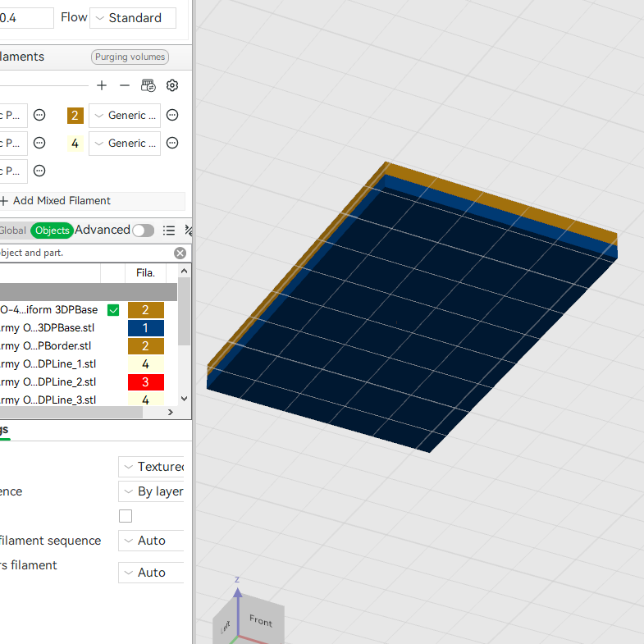
Task: Remove a filament with minus icon
Action: pyautogui.click(x=125, y=85)
